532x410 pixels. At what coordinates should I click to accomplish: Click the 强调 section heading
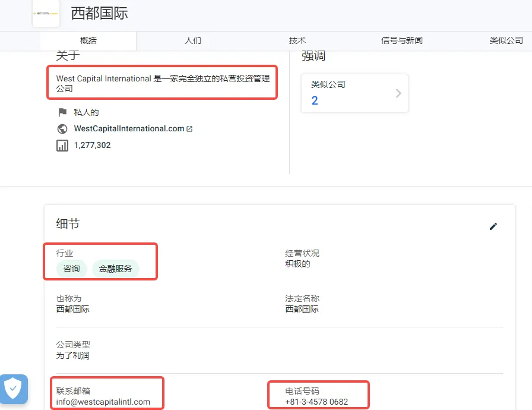(x=313, y=56)
